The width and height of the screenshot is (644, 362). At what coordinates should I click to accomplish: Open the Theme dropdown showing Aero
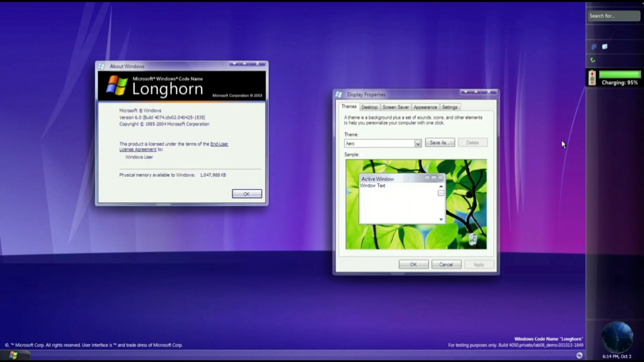418,144
